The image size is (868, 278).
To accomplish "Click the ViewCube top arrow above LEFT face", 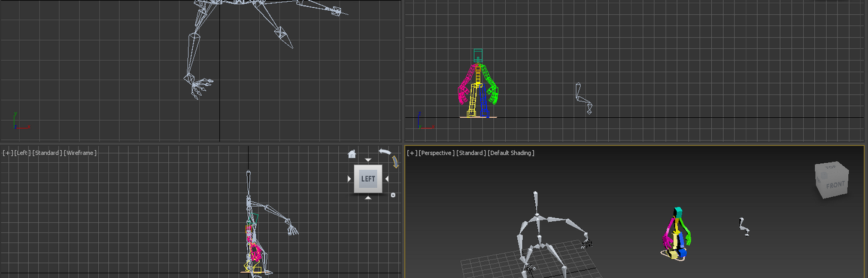I will 368,160.
